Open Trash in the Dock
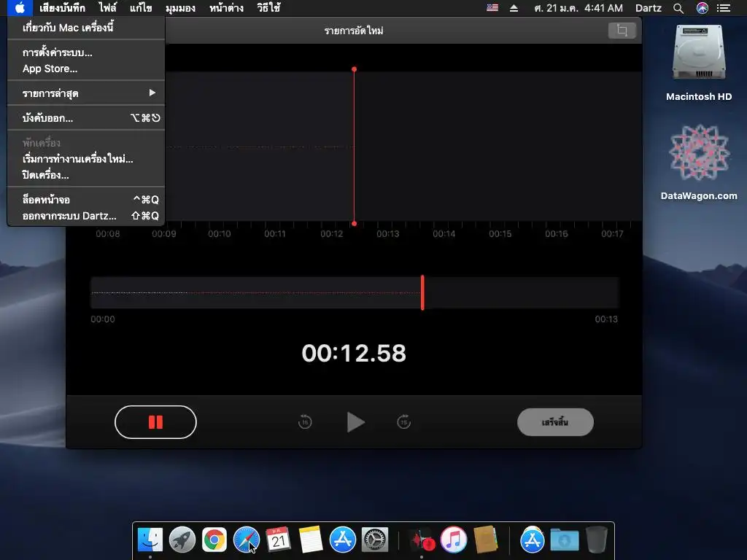747x560 pixels. click(x=596, y=540)
